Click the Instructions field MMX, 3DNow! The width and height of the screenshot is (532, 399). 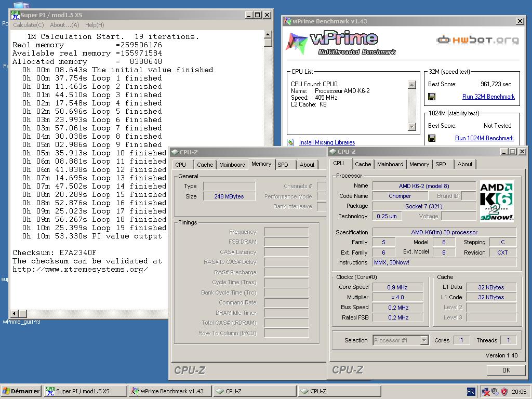coord(445,262)
